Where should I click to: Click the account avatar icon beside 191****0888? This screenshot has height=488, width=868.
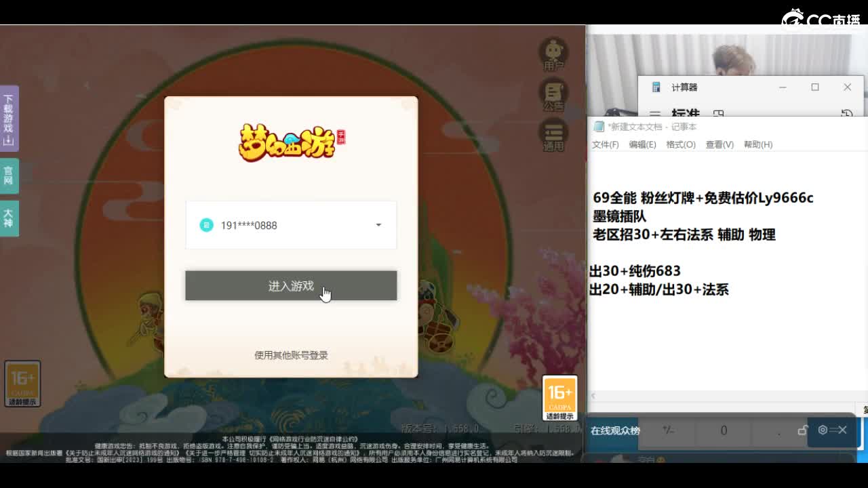point(206,225)
